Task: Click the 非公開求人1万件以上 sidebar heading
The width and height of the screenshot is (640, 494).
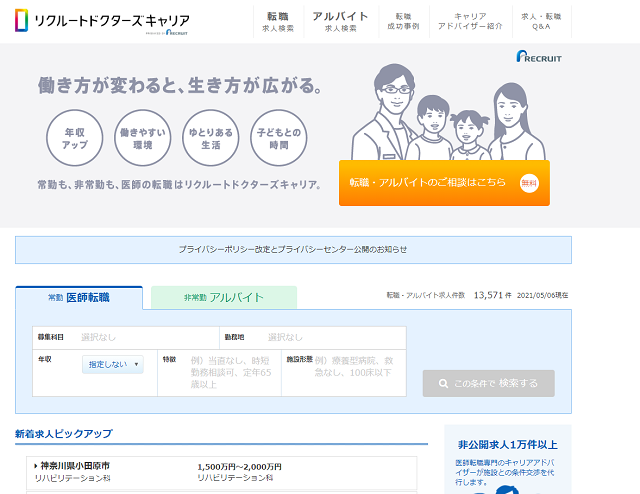Action: point(507,445)
